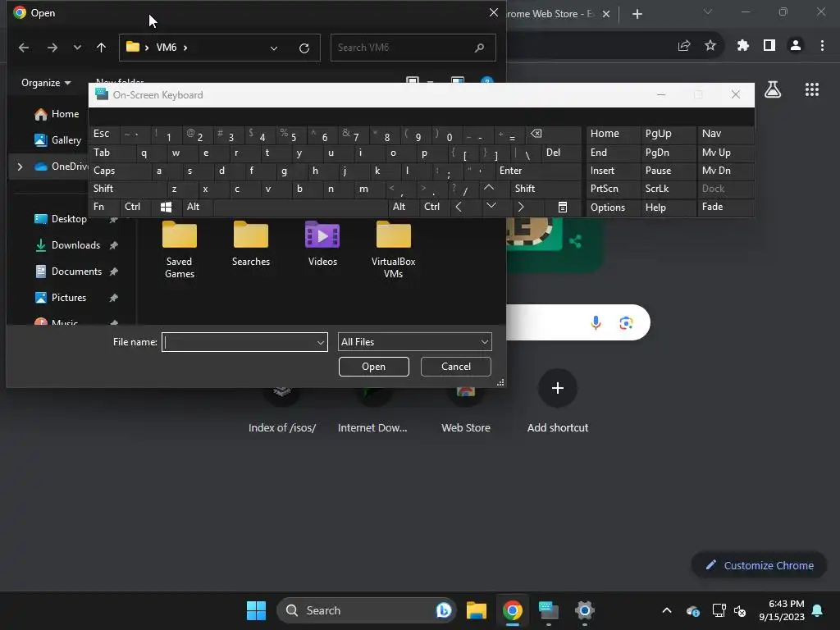Toggle Chrome side panel icon

(x=769, y=46)
